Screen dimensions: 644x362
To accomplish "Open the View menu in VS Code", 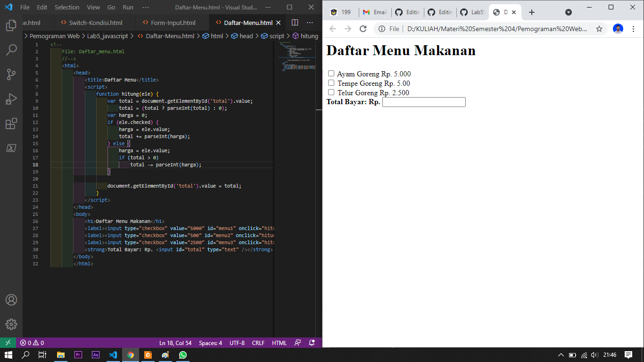I will (x=93, y=7).
